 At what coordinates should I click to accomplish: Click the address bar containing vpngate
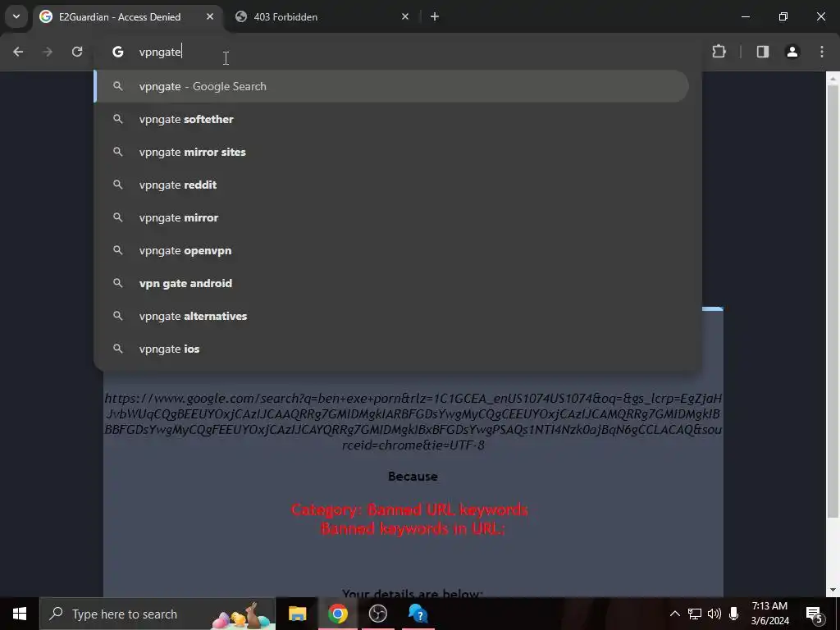pyautogui.click(x=398, y=52)
